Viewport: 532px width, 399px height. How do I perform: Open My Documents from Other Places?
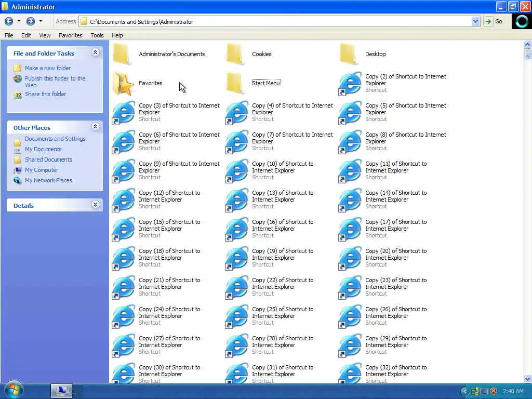point(43,149)
